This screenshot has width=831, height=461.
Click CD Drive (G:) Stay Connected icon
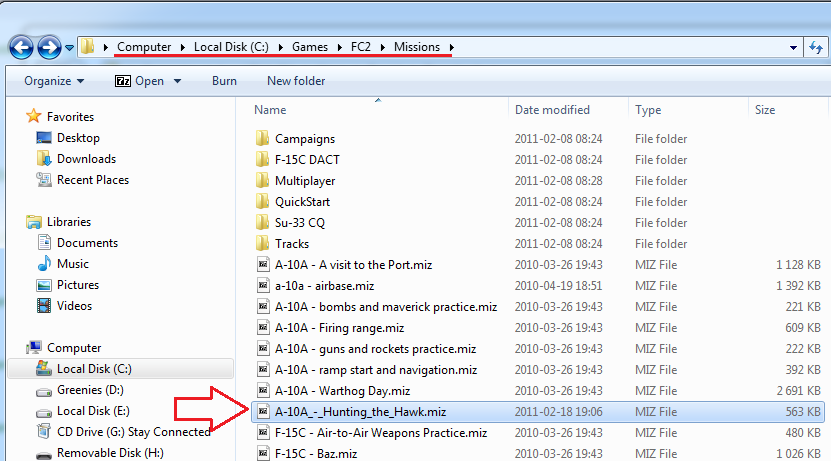(44, 431)
